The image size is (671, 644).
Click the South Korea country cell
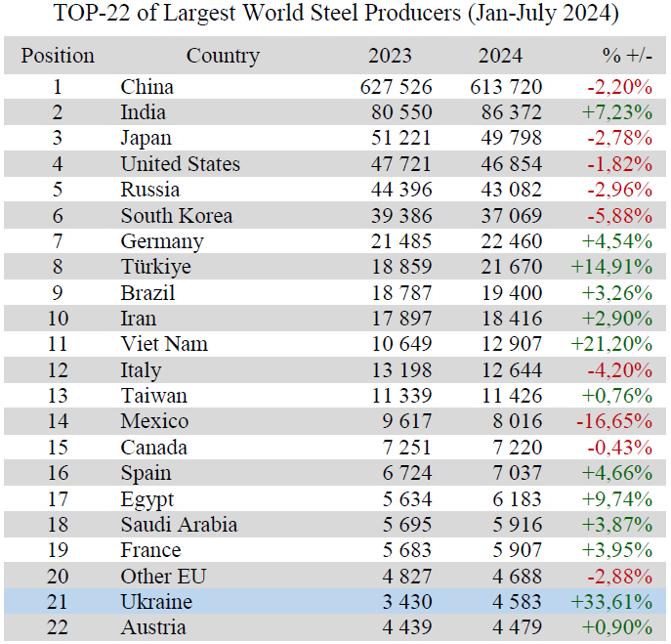coord(176,216)
